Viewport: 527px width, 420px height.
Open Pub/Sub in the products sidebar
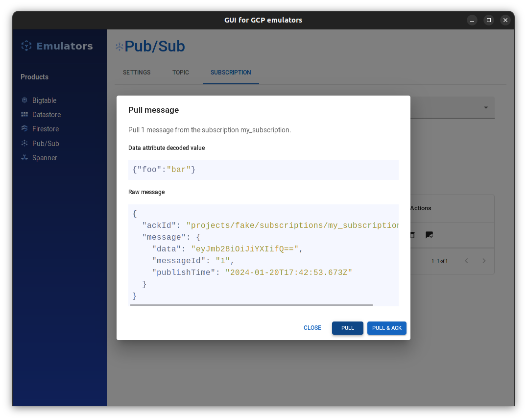click(x=46, y=143)
